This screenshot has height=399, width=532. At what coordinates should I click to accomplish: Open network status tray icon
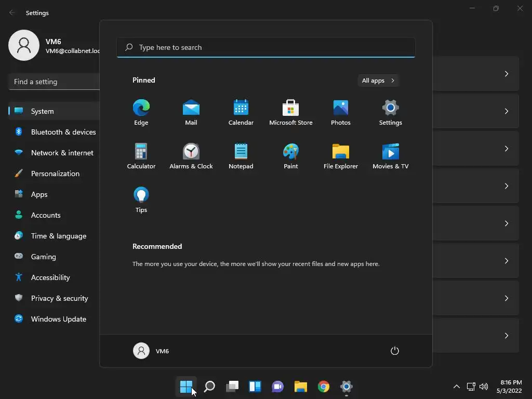click(471, 387)
